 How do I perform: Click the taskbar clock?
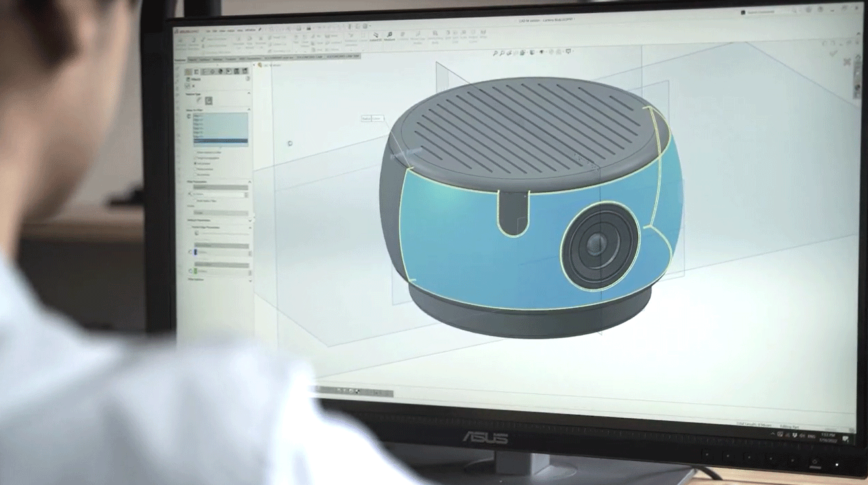coord(828,437)
